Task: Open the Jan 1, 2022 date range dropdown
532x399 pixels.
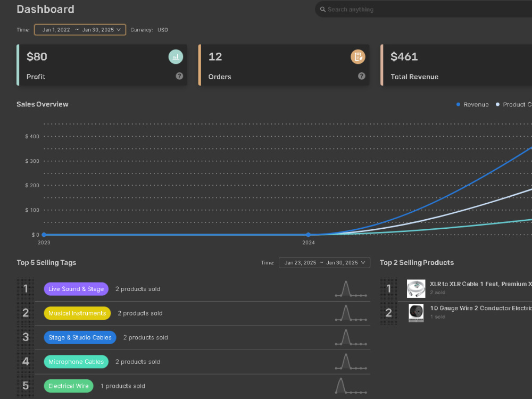Action: 80,30
